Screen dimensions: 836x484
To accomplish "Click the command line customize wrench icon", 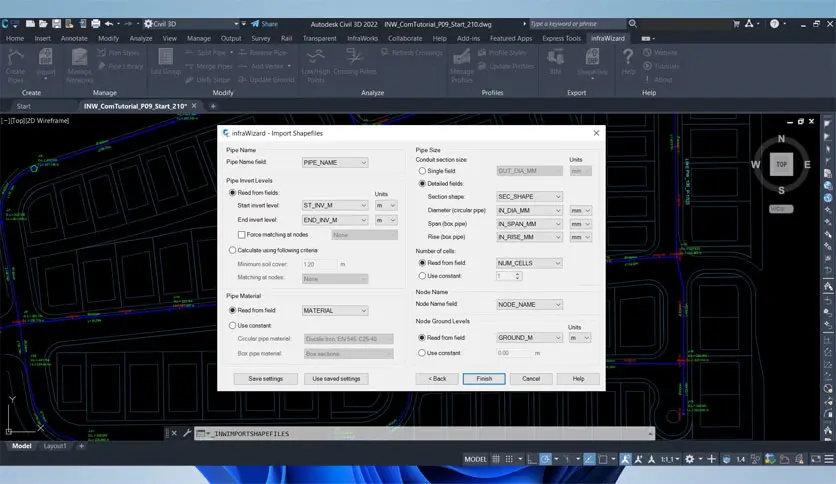I will [x=187, y=433].
